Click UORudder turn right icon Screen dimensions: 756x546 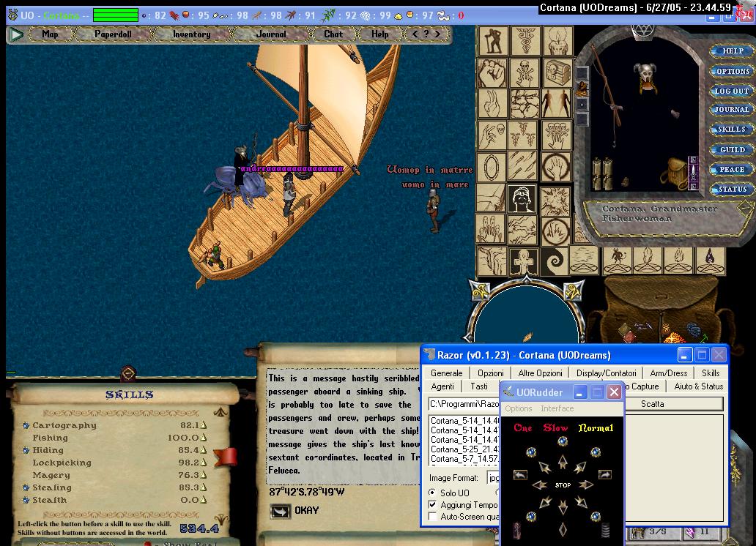point(605,475)
